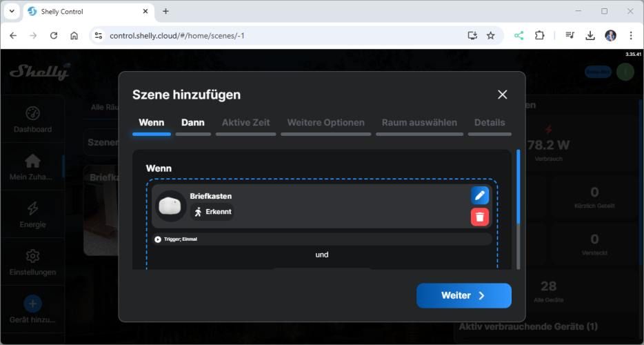Screen dimensions: 644x345
Task: Click the Briefkasten device thumbnail
Action: pos(170,206)
